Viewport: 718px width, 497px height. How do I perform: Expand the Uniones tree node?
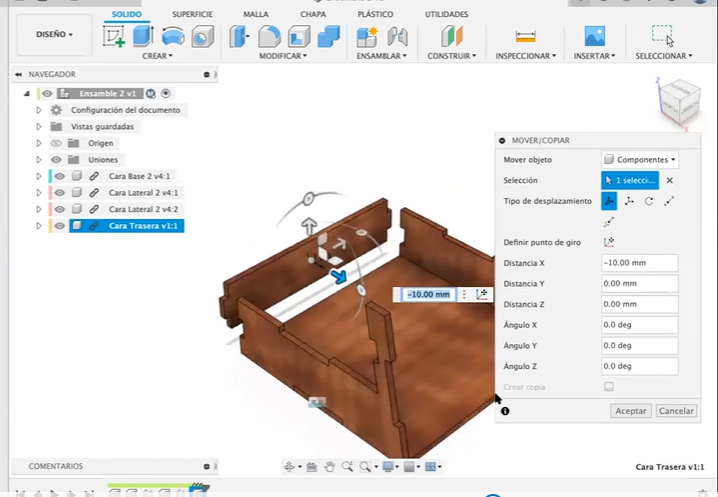click(39, 159)
